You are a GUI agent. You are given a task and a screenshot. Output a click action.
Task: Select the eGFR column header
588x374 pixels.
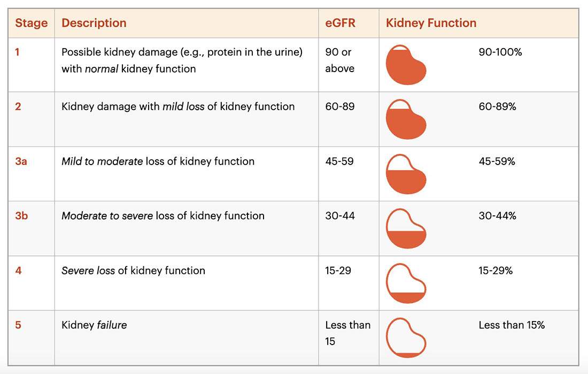tap(340, 23)
